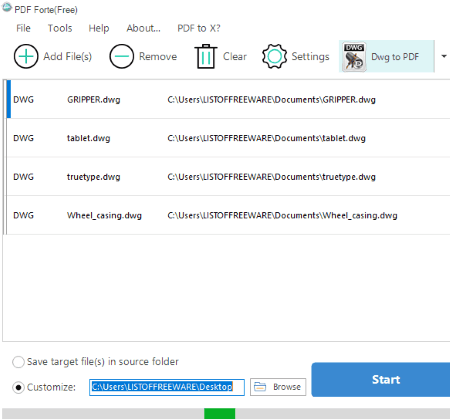Viewport: 450px width, 420px height.
Task: Click the output path input field
Action: pos(167,387)
